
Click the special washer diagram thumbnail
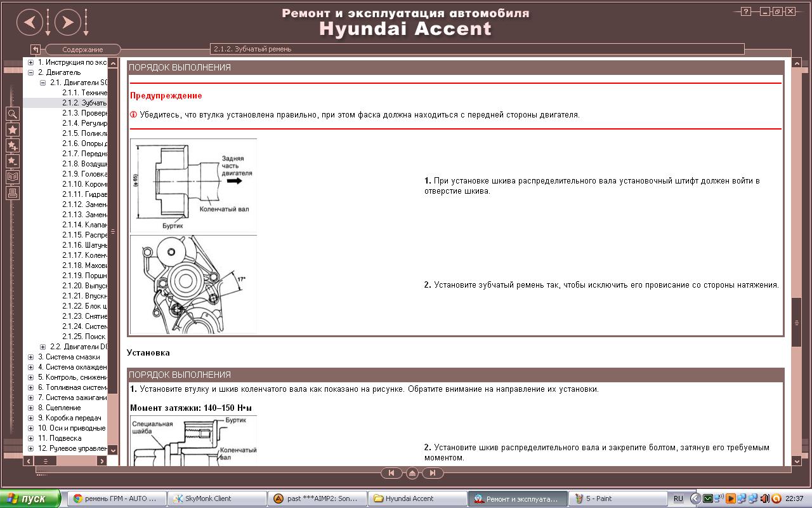(x=193, y=441)
